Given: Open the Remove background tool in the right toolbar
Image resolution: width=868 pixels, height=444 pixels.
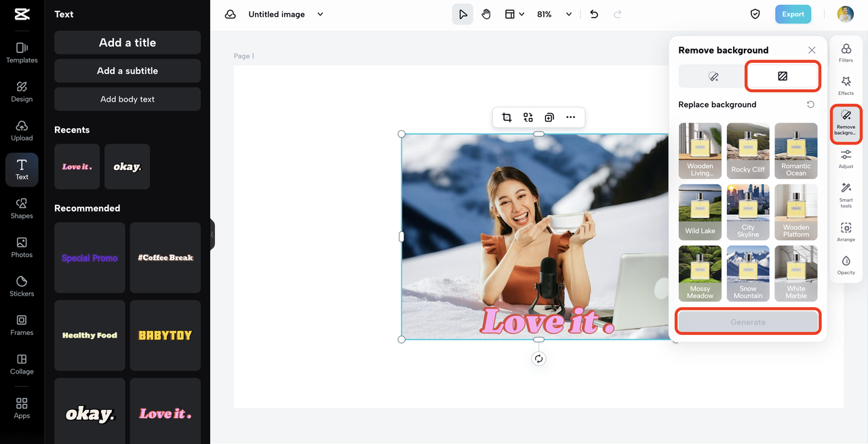Looking at the screenshot, I should click(x=846, y=123).
